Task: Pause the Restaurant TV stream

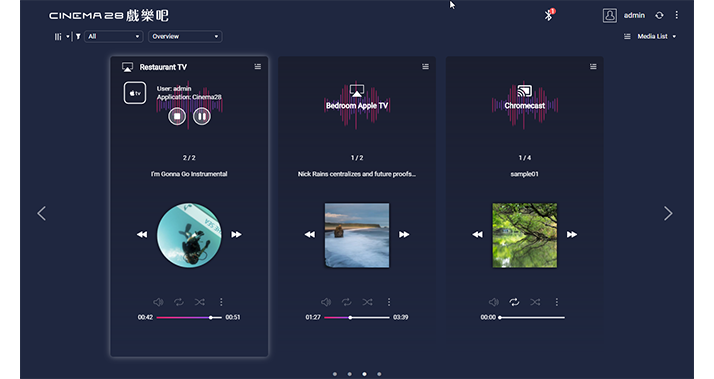Action: pos(202,117)
